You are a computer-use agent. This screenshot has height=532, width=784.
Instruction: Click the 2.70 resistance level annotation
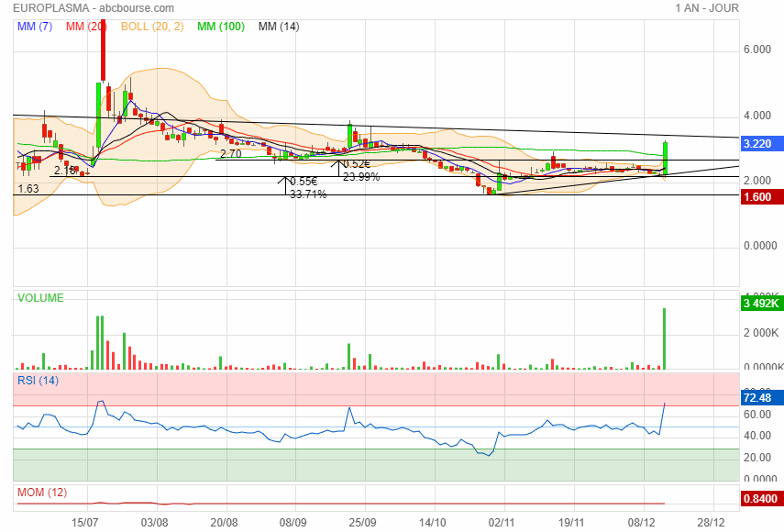click(x=231, y=154)
